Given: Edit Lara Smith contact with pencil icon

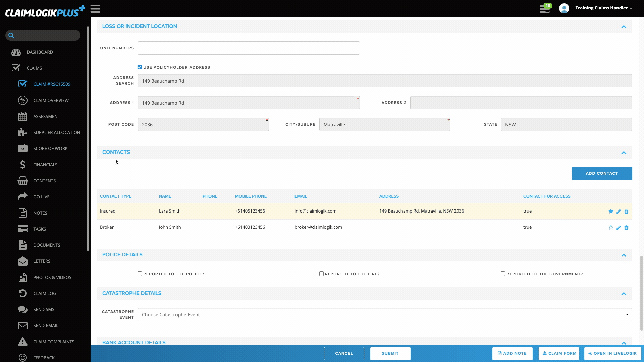Looking at the screenshot, I should 619,212.
